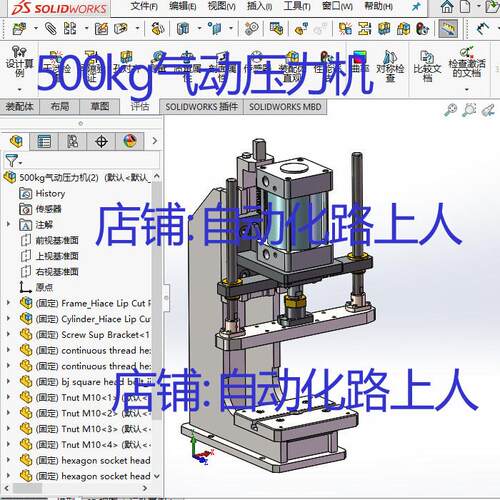Click the Instant3D icon at toolbar end
Viewport: 500px width, 500px height.
tap(483, 29)
